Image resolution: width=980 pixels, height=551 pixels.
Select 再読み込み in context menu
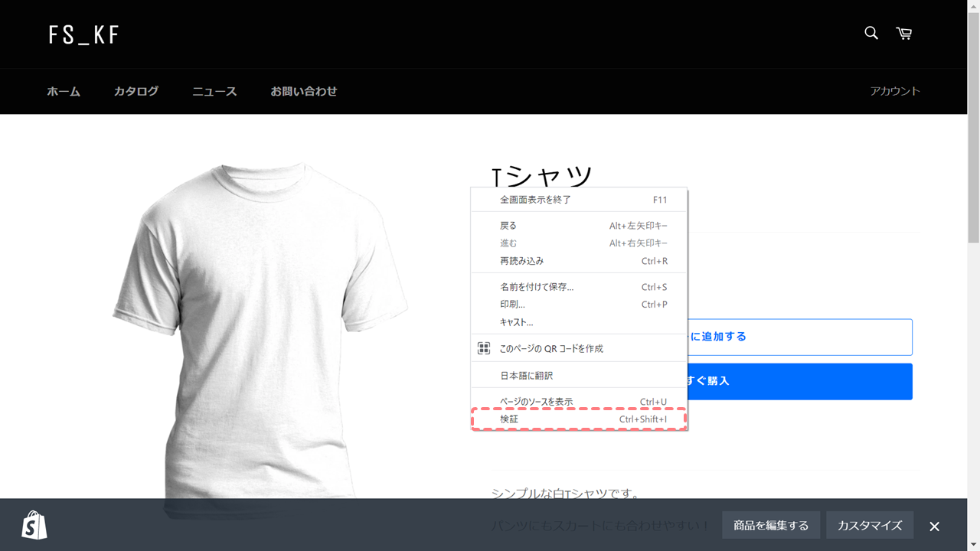580,261
